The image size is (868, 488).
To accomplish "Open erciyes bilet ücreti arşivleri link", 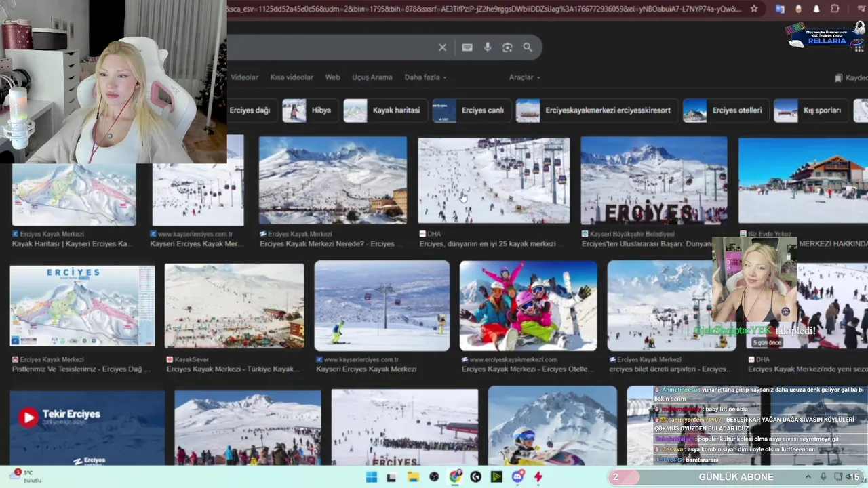I will (671, 369).
